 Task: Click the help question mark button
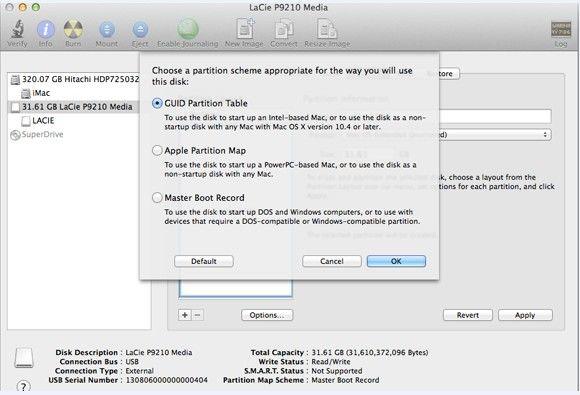(23, 387)
